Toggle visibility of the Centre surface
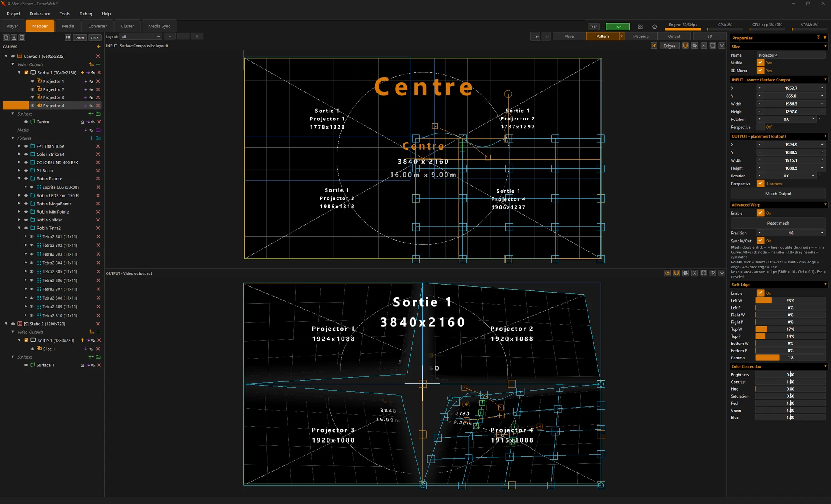 click(26, 122)
